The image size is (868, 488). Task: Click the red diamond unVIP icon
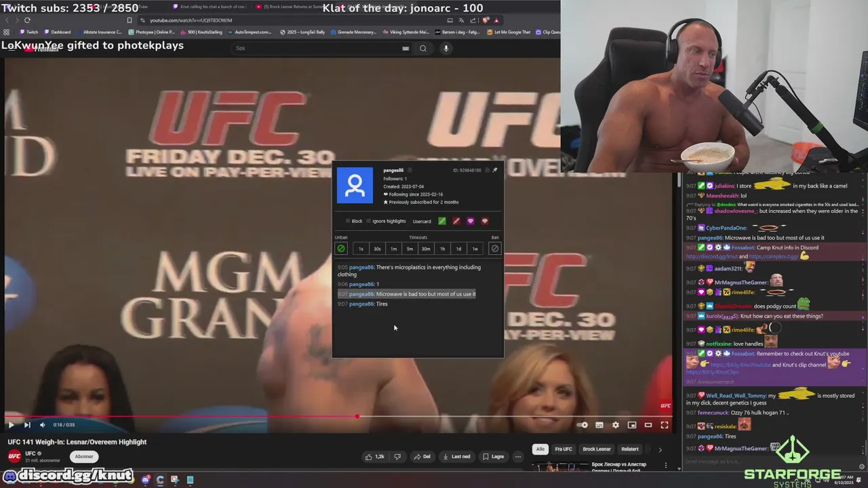(485, 221)
